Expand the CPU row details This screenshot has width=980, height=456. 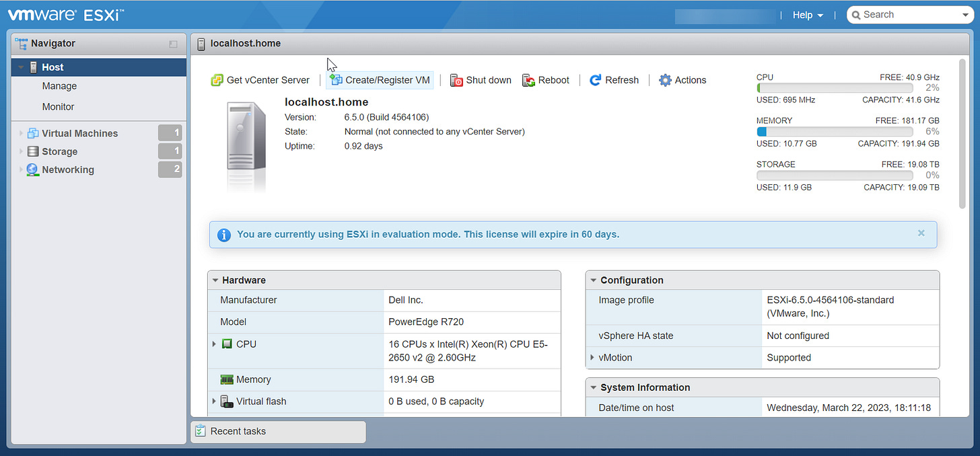pyautogui.click(x=214, y=344)
